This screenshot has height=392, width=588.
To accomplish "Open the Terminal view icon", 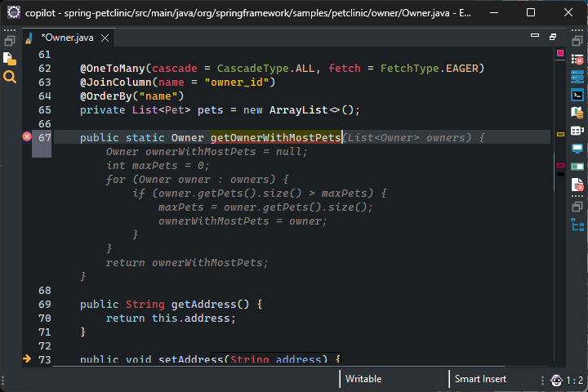I will [577, 95].
